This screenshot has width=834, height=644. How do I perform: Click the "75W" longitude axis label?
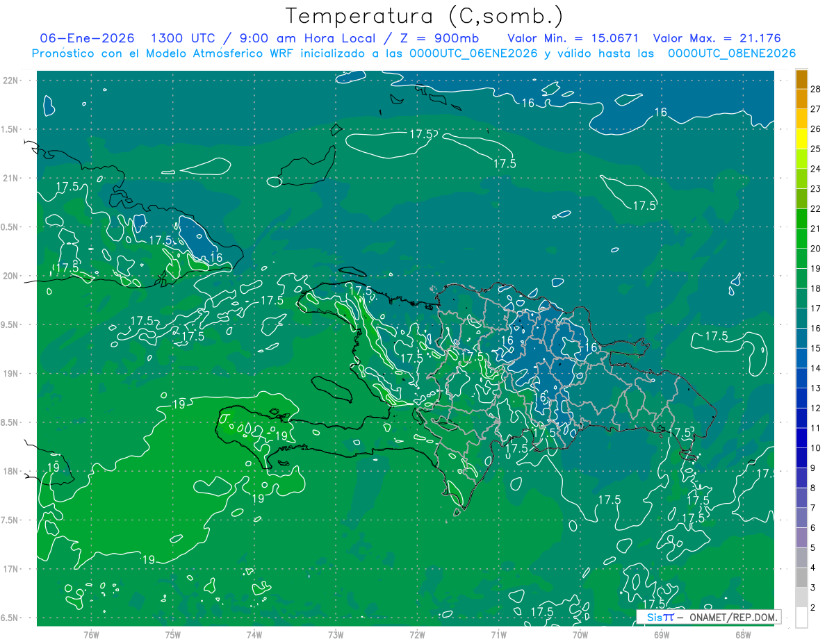click(x=172, y=635)
